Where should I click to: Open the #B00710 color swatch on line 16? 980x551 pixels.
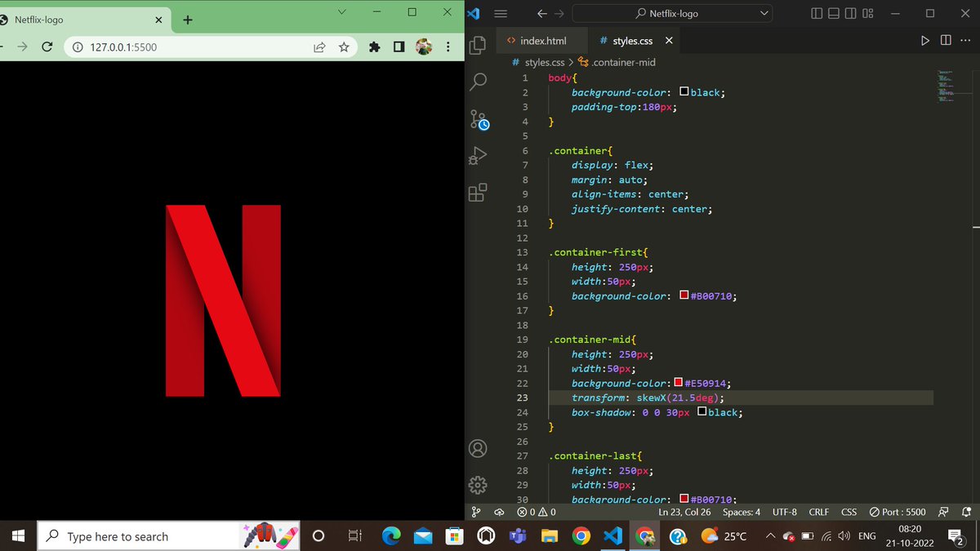point(684,295)
